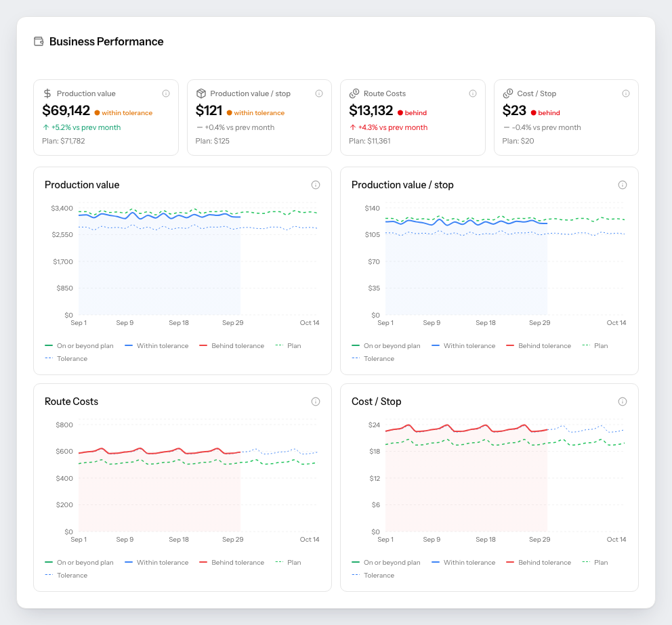672x625 pixels.
Task: Click the $69,142 production value figure
Action: (66, 110)
